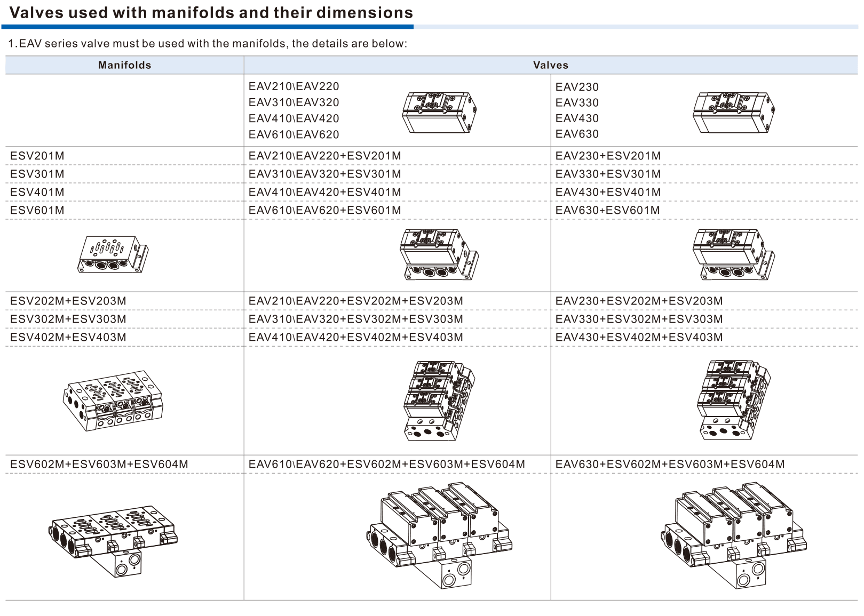Select the 'EAV210\EAV220+ESV202M+ESV203M' cell
The height and width of the screenshot is (616, 864).
(x=398, y=301)
